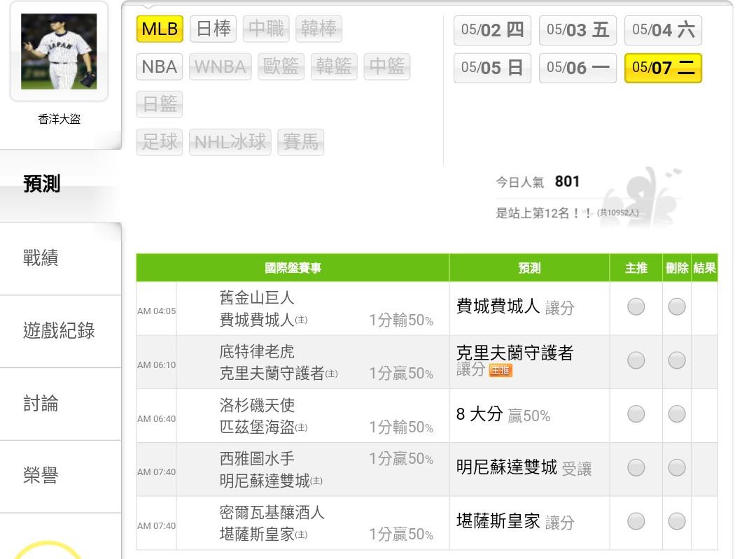Click prediction text 明尼蘇達雙城 受讓
Screen dimensions: 756x559
524,467
